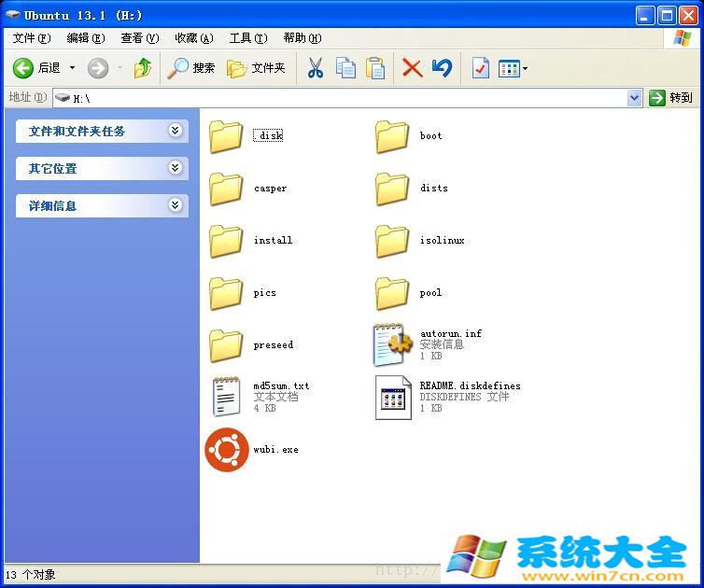Click the Copy icon in toolbar

[x=345, y=68]
